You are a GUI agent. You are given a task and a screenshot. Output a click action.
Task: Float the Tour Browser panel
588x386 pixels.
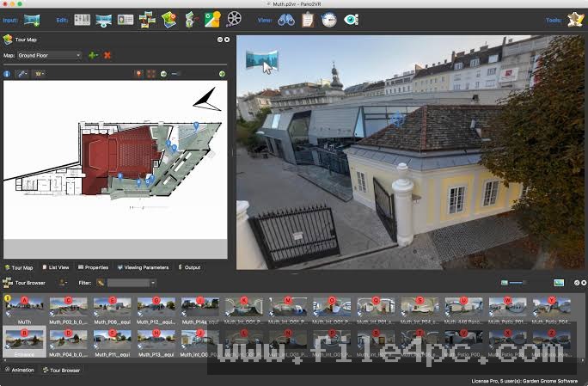(x=577, y=283)
